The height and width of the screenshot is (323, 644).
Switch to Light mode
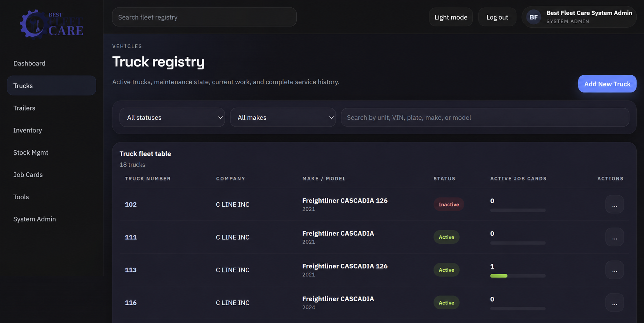click(x=451, y=17)
